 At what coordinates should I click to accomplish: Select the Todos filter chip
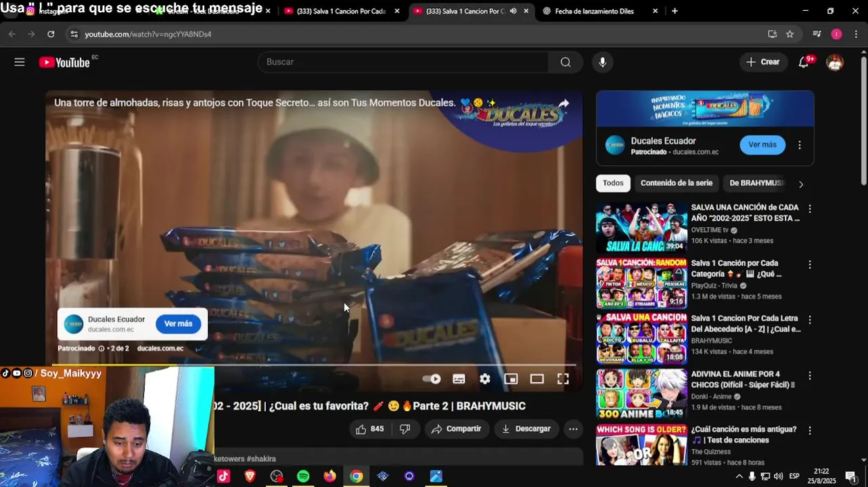tap(613, 183)
